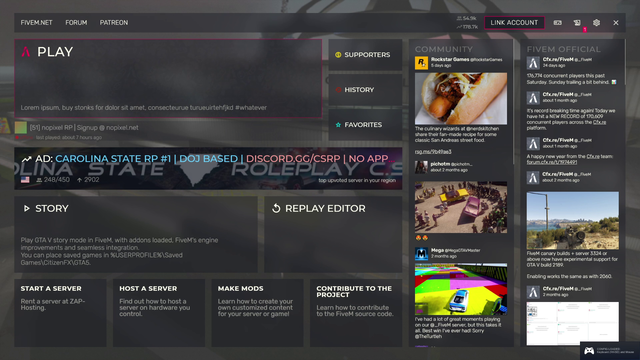Click the coin icon next to SUPPORTERS
Screen dimensions: 640x360
tap(338, 55)
